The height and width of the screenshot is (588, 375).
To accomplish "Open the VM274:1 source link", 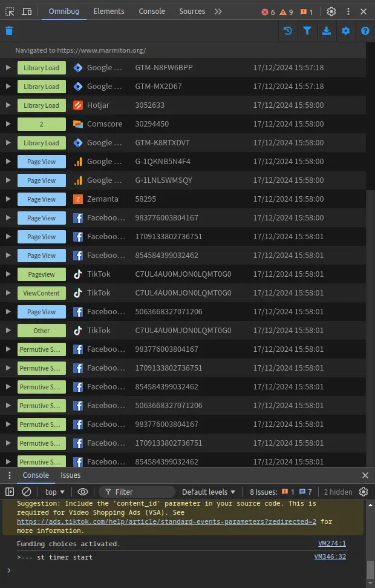I will point(332,544).
